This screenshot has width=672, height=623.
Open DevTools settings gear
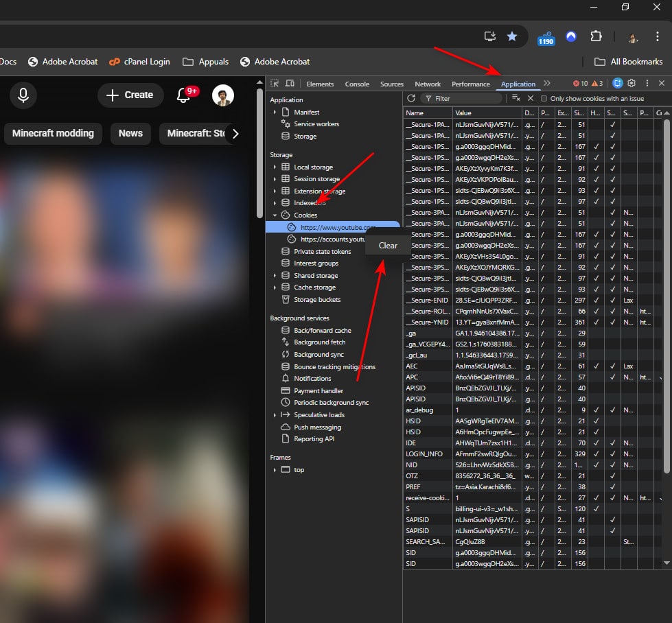(x=632, y=83)
